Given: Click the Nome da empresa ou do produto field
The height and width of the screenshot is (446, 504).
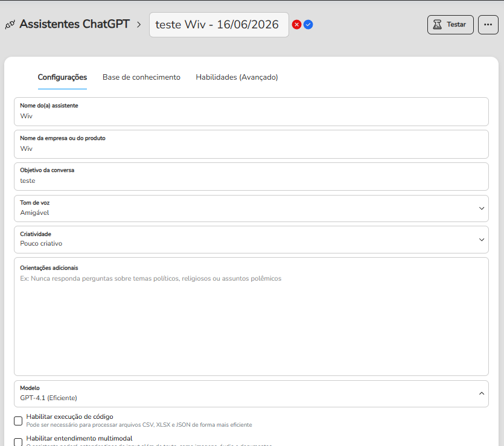Looking at the screenshot, I should pyautogui.click(x=251, y=144).
